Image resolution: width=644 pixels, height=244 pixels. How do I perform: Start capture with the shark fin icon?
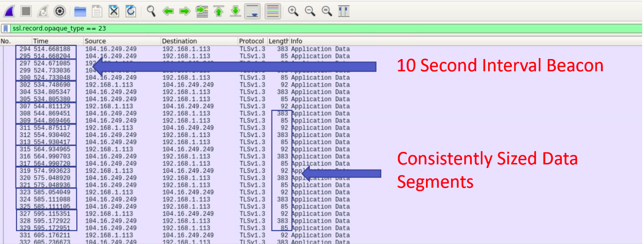10,11
